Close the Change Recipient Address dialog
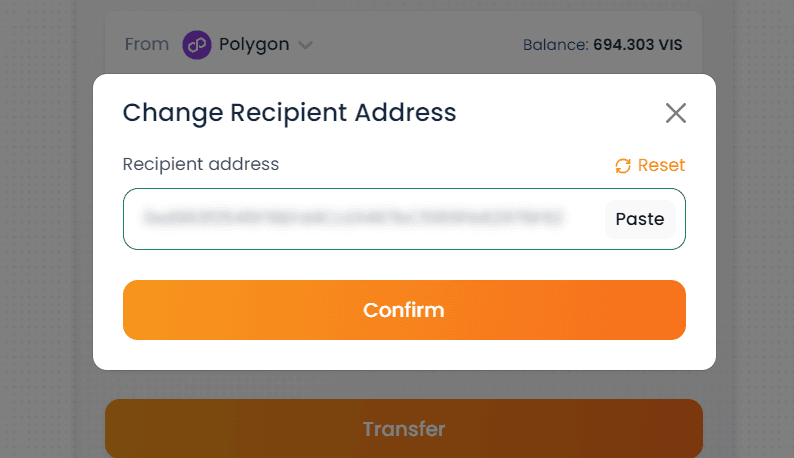Image resolution: width=794 pixels, height=458 pixels. coord(676,113)
